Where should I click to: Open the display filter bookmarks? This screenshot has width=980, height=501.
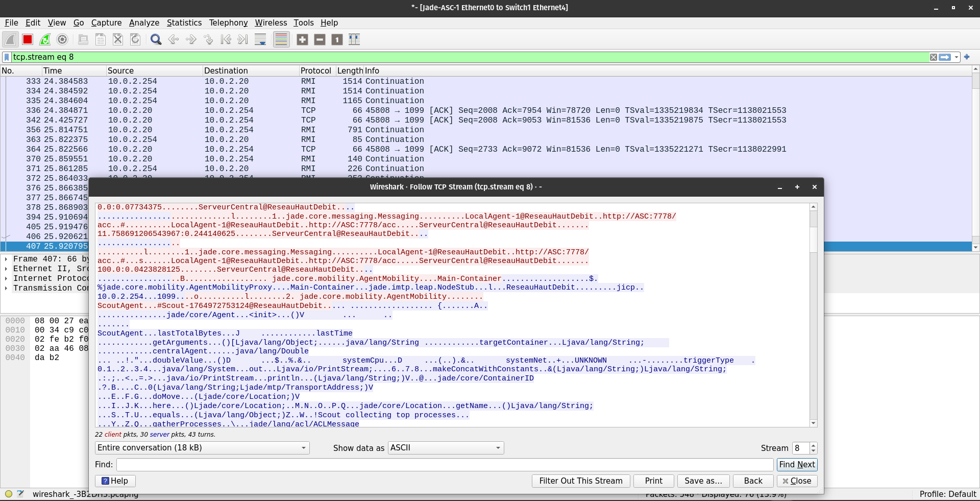[7, 57]
